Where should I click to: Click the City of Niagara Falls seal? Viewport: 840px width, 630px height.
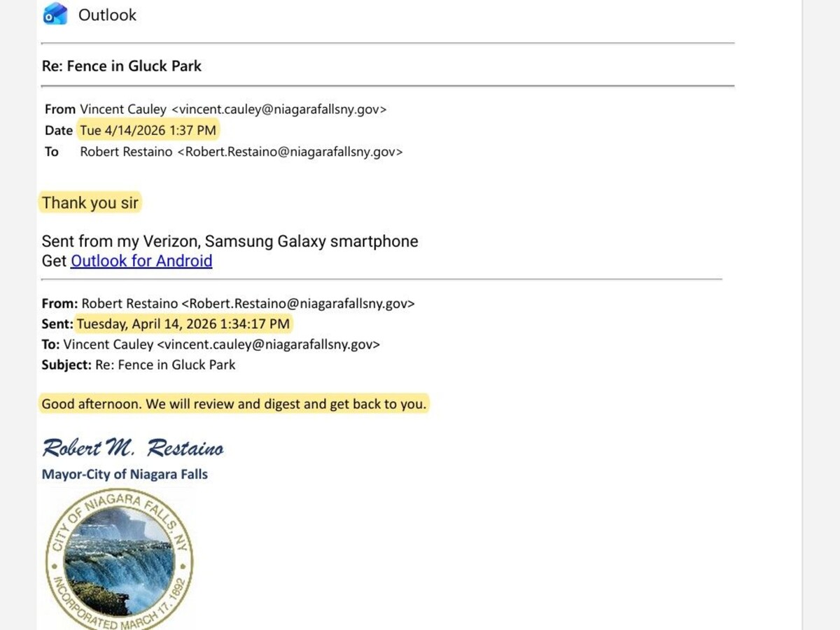pyautogui.click(x=119, y=559)
